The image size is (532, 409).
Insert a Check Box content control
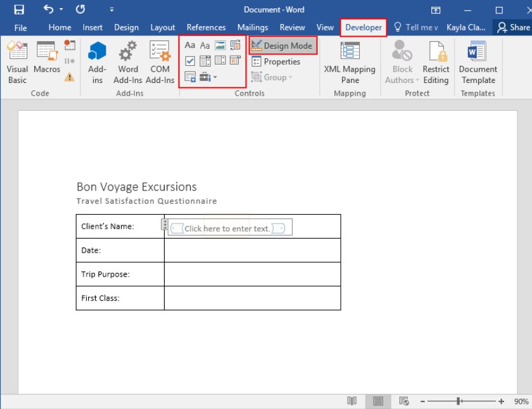click(190, 61)
